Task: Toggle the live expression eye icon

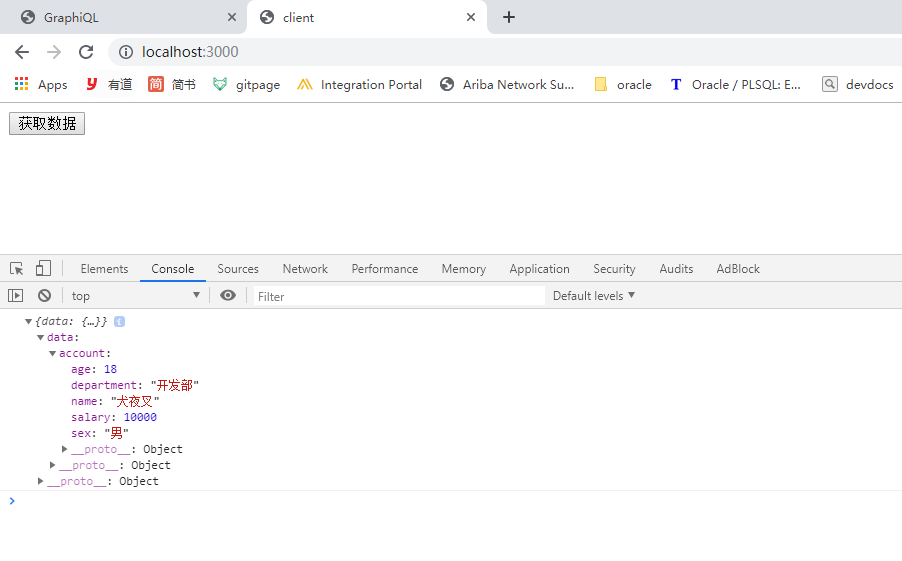Action: point(228,296)
